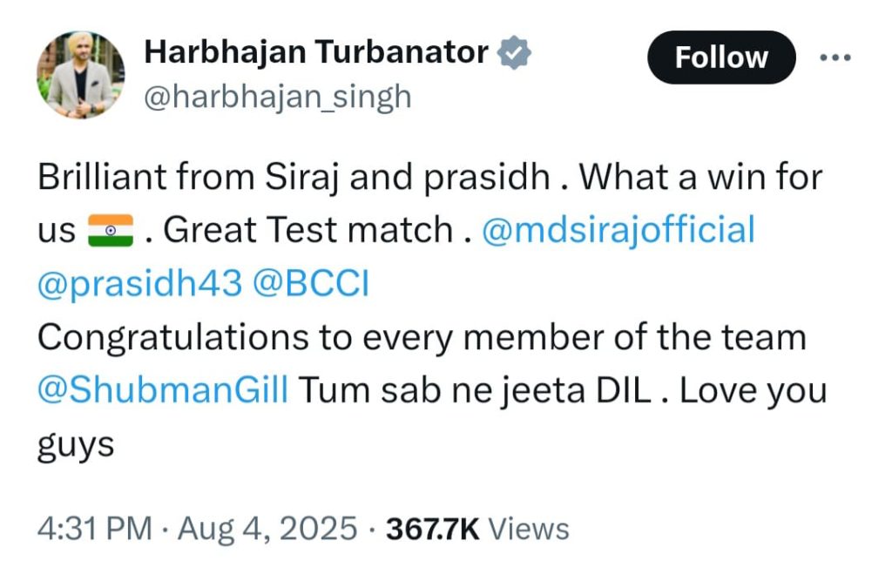Open the three-dot more options menu
The width and height of the screenshot is (892, 588).
pos(835,57)
